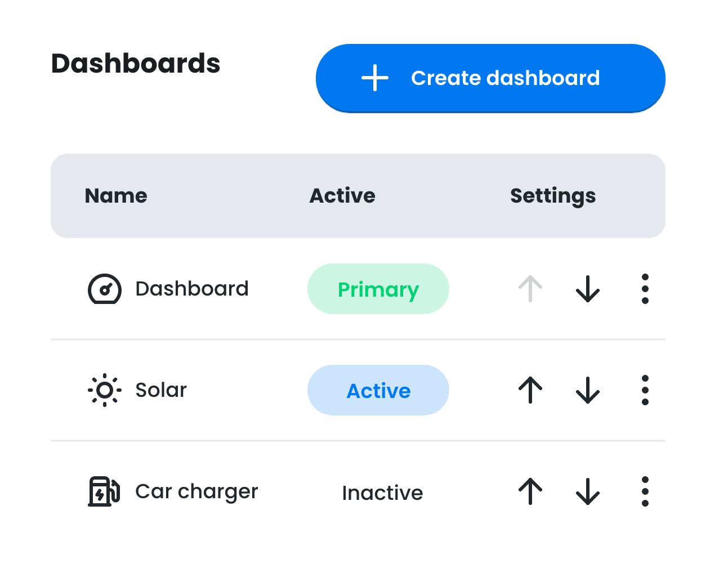Activate the Inactive Car charger dashboard
Screen dimensions: 728x586
click(382, 492)
